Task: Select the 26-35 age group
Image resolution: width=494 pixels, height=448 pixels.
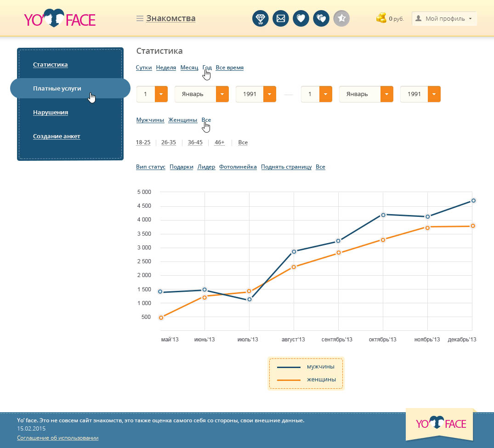Action: point(169,142)
